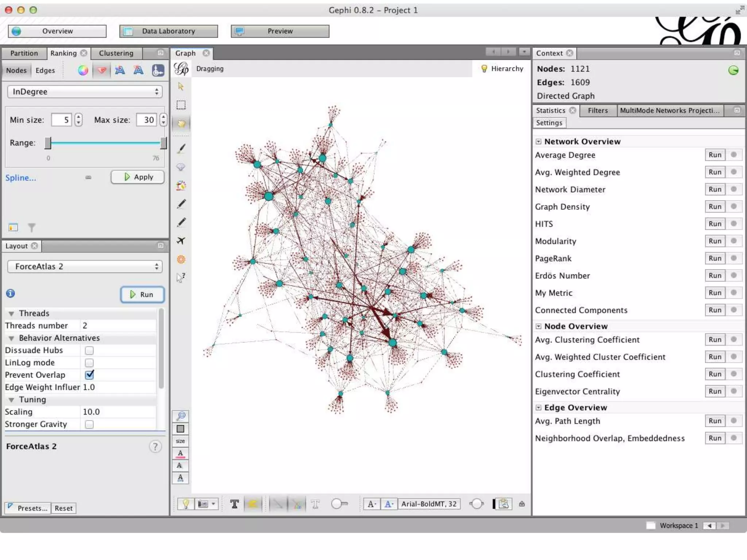This screenshot has height=560, width=747.
Task: Select the rectangle selection tool
Action: pyautogui.click(x=181, y=105)
